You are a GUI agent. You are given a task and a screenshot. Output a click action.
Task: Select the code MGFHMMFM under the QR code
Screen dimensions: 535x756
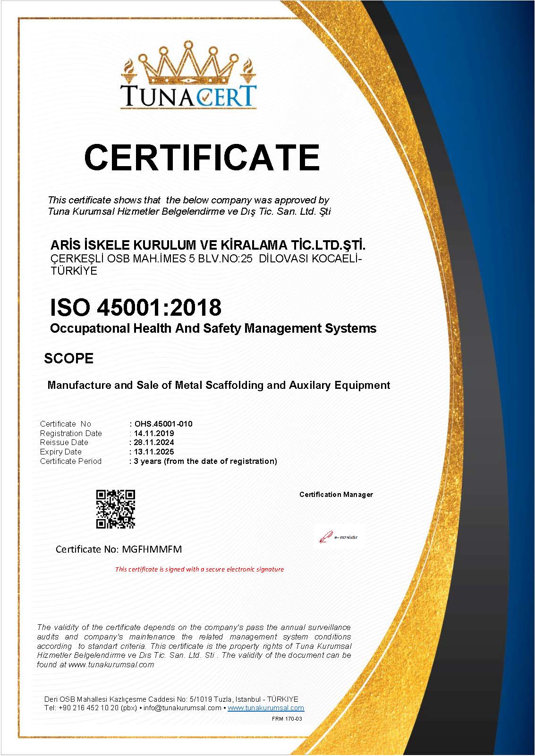[x=152, y=549]
